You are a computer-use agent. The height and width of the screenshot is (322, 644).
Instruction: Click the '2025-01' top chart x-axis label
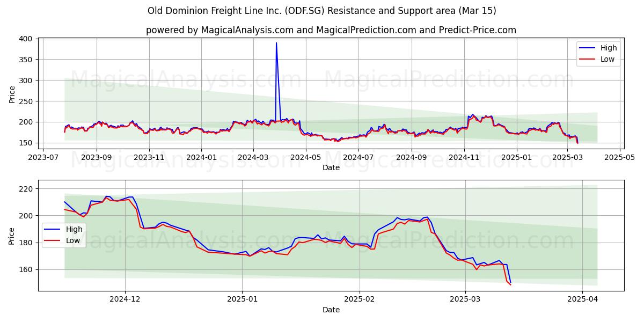pyautogui.click(x=518, y=158)
